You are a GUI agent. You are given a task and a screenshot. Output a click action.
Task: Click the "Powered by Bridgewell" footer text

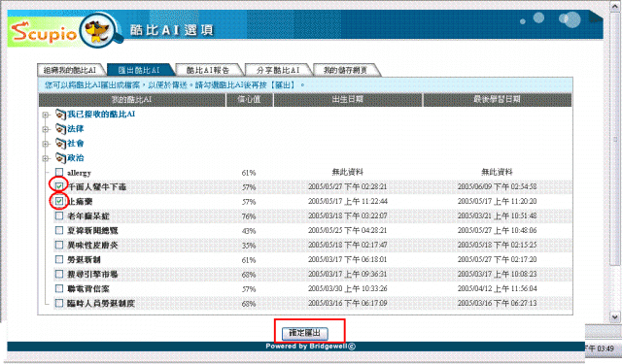311,347
